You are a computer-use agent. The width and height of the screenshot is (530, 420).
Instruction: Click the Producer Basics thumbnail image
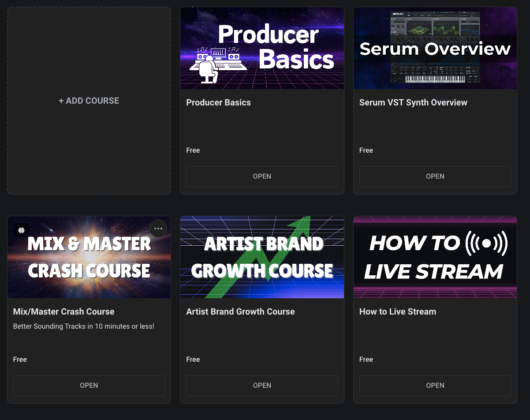262,48
